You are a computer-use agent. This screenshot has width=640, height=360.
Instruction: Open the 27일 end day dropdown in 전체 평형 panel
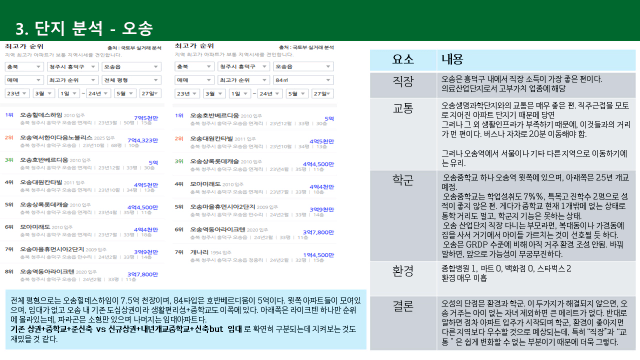(x=150, y=93)
